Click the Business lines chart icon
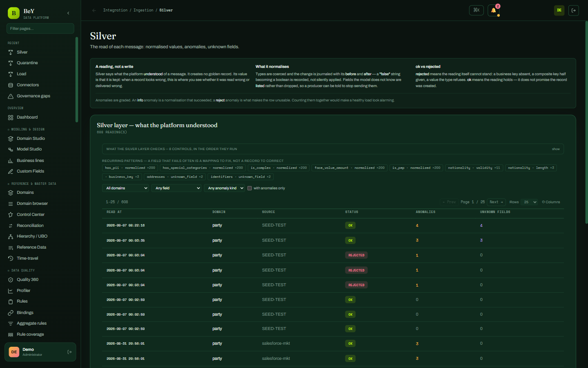The height and width of the screenshot is (368, 588). point(11,161)
